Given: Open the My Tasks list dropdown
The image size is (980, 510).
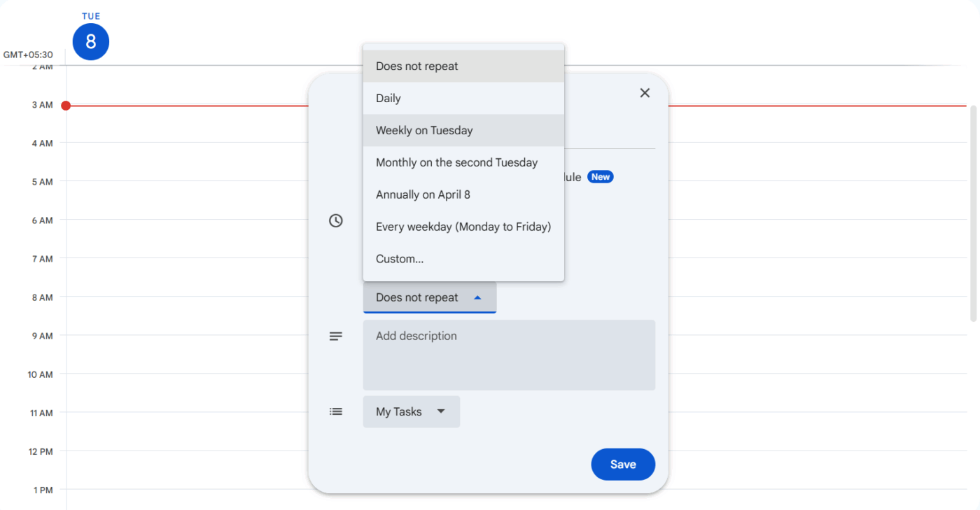Looking at the screenshot, I should point(411,411).
